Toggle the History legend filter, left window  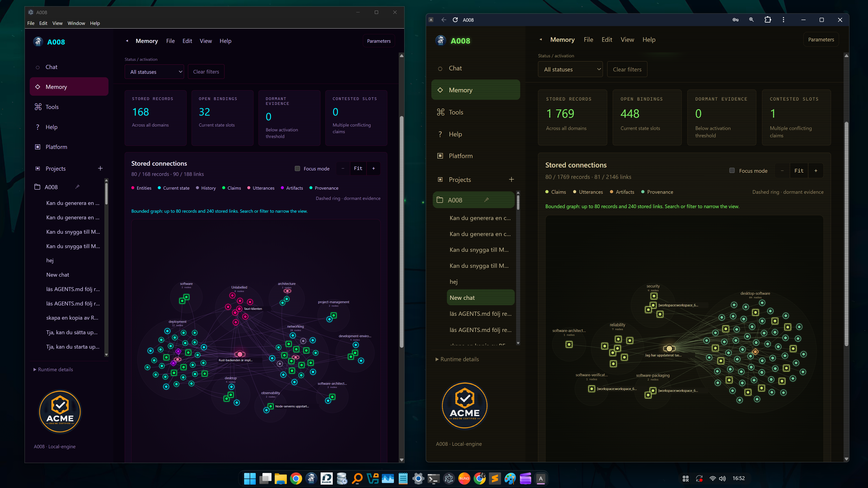click(x=206, y=188)
